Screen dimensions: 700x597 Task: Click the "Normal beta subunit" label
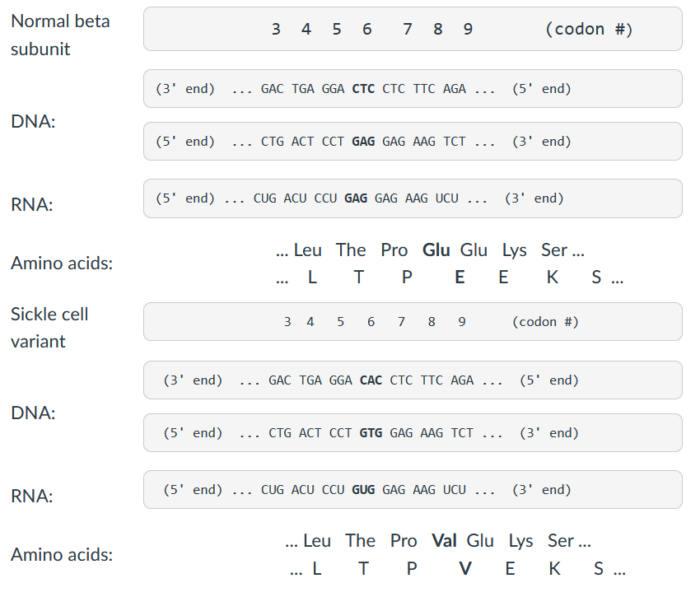tap(60, 35)
